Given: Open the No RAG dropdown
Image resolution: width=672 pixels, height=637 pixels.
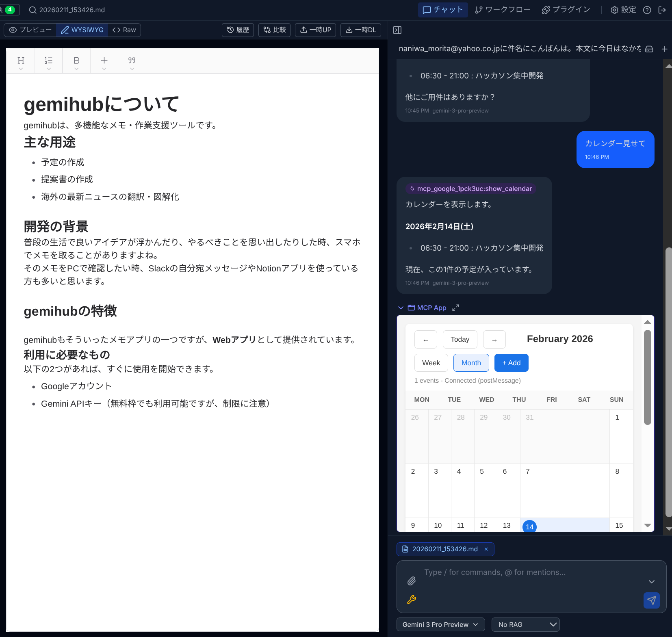Looking at the screenshot, I should pos(525,624).
